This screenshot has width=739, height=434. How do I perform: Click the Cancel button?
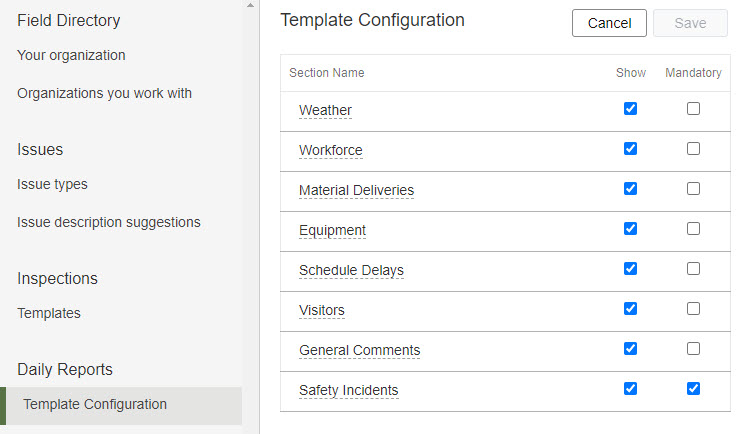(609, 23)
